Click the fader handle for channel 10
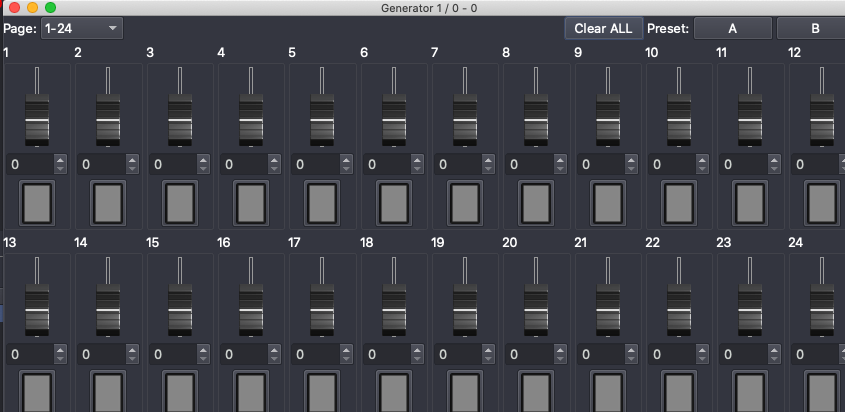 tap(679, 120)
